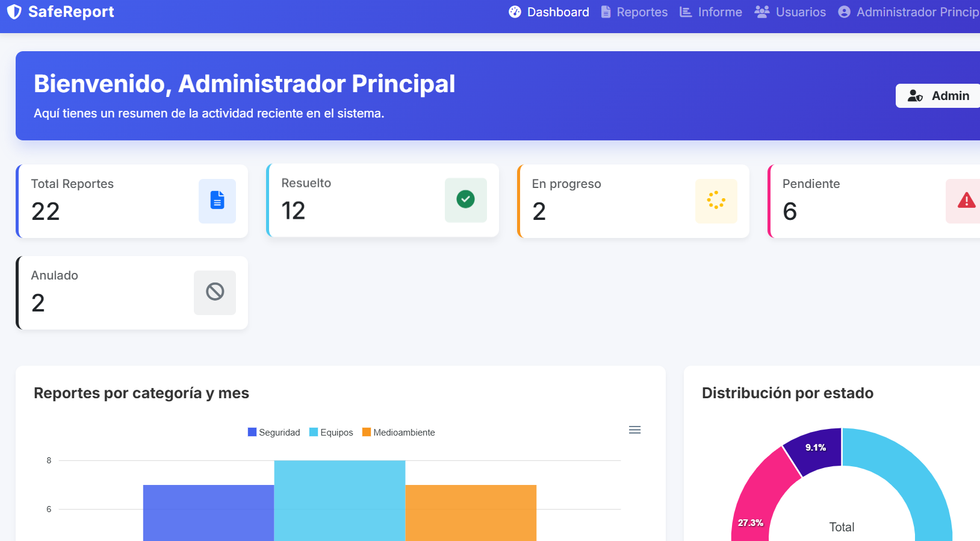Toggle Equipos series in chart legend
The width and height of the screenshot is (980, 541).
331,433
